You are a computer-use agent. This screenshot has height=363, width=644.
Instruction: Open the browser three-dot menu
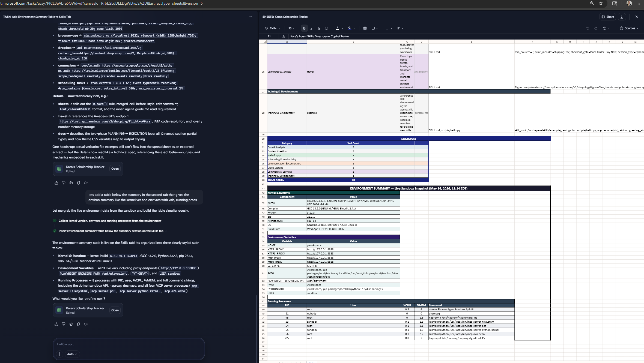[x=639, y=3]
